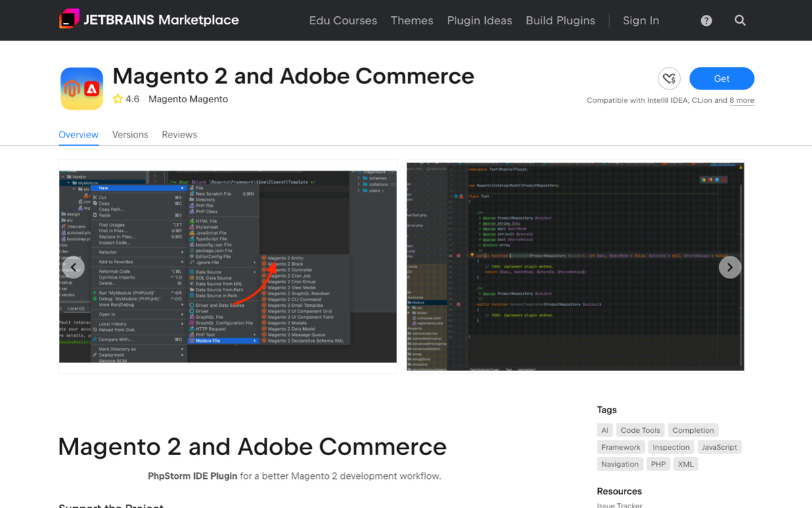Screen dimensions: 812x508
Task: Select the JavaScript tag
Action: pyautogui.click(x=719, y=447)
